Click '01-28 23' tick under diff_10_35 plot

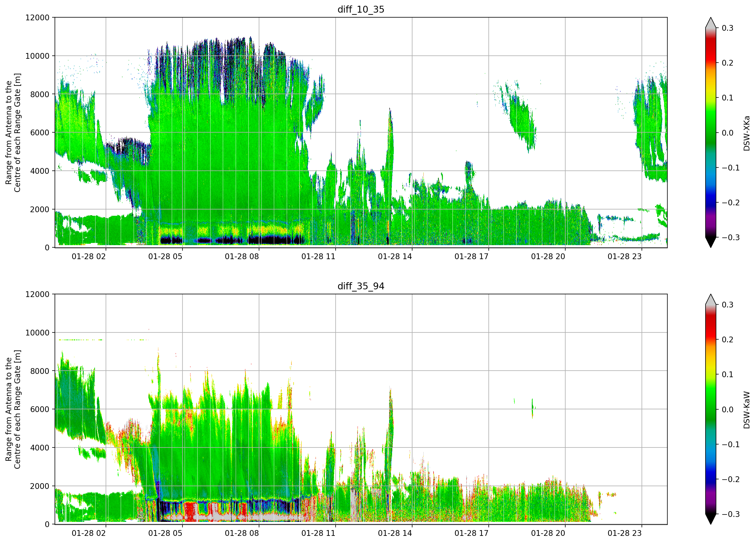(625, 256)
